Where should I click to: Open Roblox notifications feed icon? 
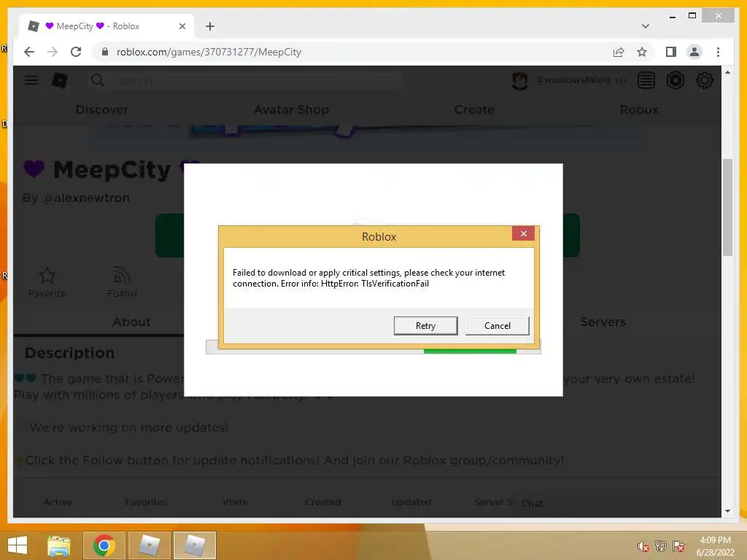point(646,80)
